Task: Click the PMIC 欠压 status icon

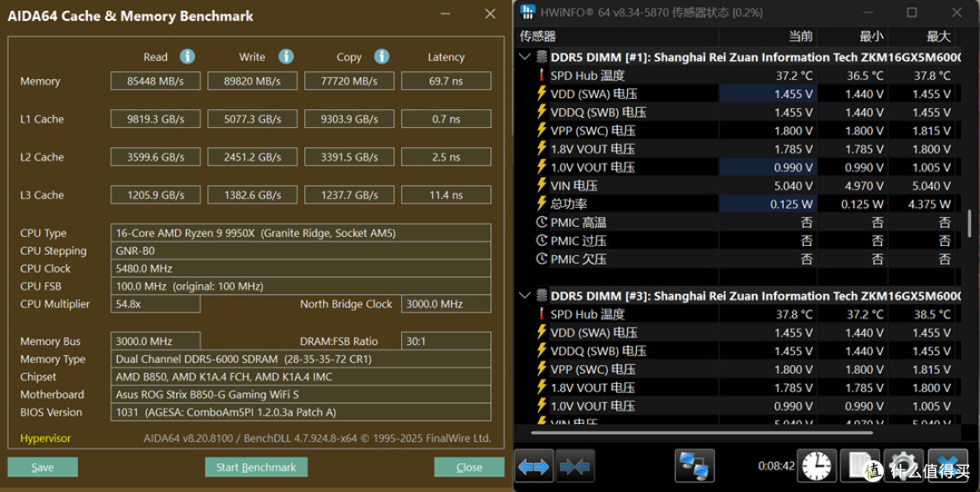Action: [541, 258]
